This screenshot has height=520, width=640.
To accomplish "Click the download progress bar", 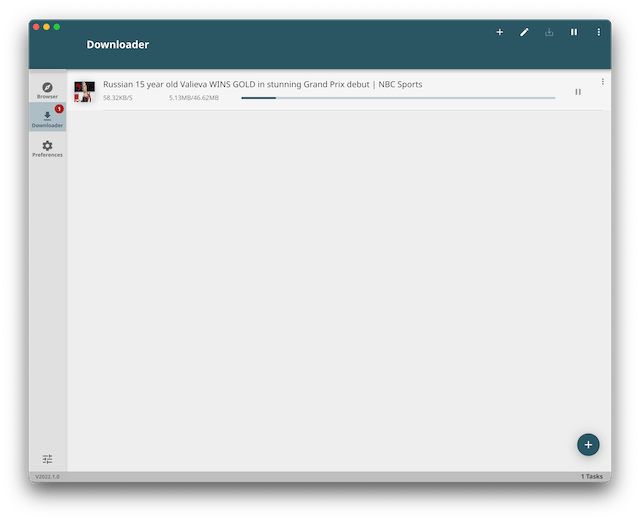I will pos(398,98).
